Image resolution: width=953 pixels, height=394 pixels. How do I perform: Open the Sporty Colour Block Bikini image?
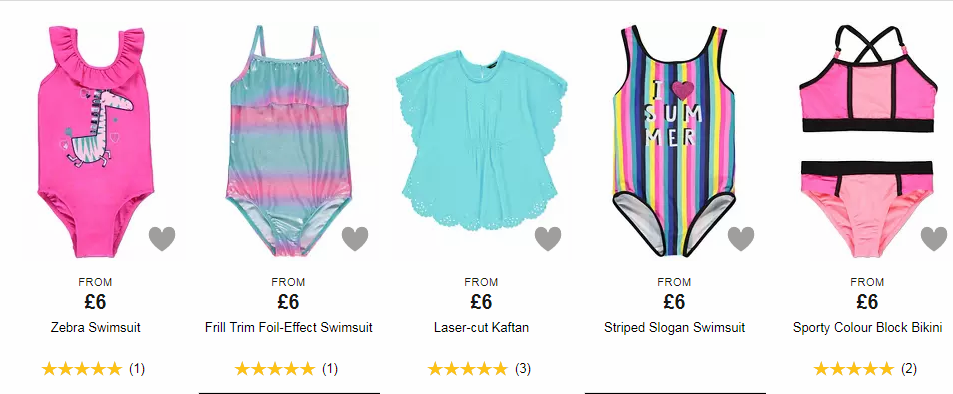tap(867, 141)
